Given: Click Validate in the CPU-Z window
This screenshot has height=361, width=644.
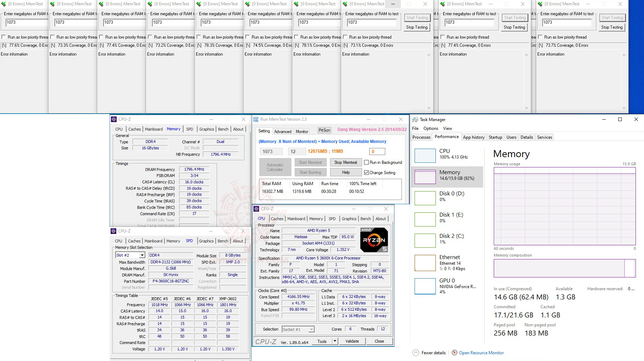Looking at the screenshot, I should tap(352, 341).
